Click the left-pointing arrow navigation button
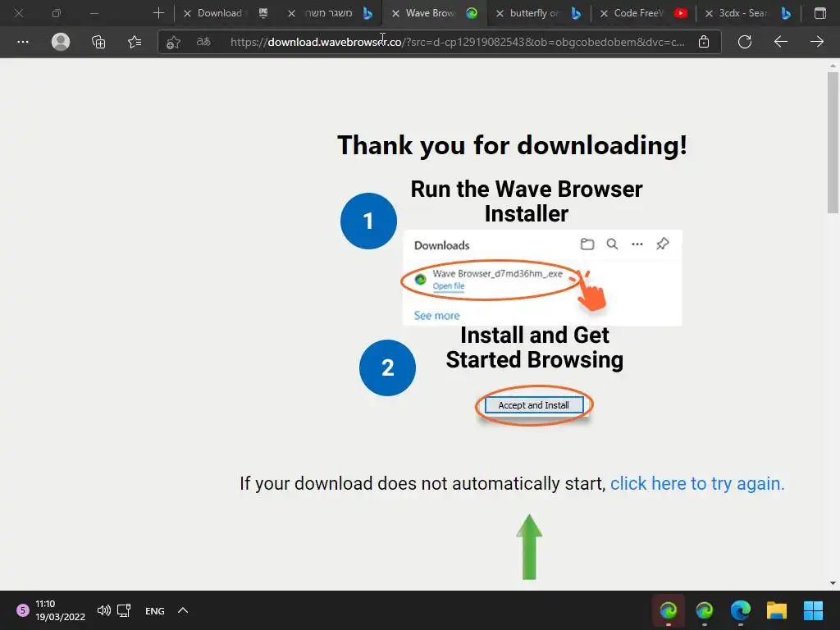 [x=781, y=42]
